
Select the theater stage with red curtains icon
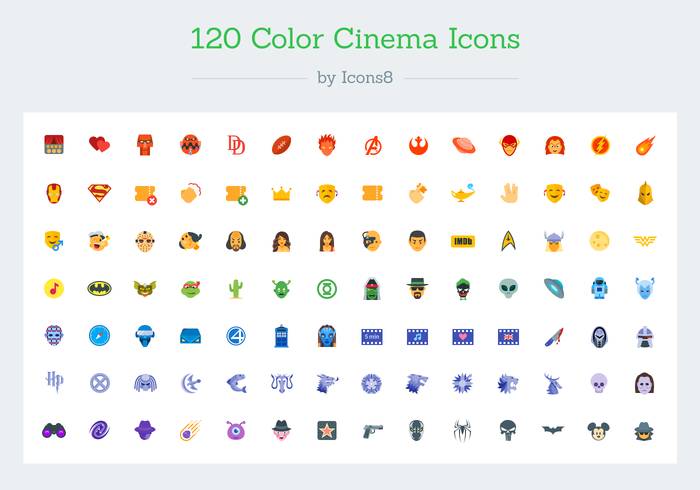[x=54, y=145]
